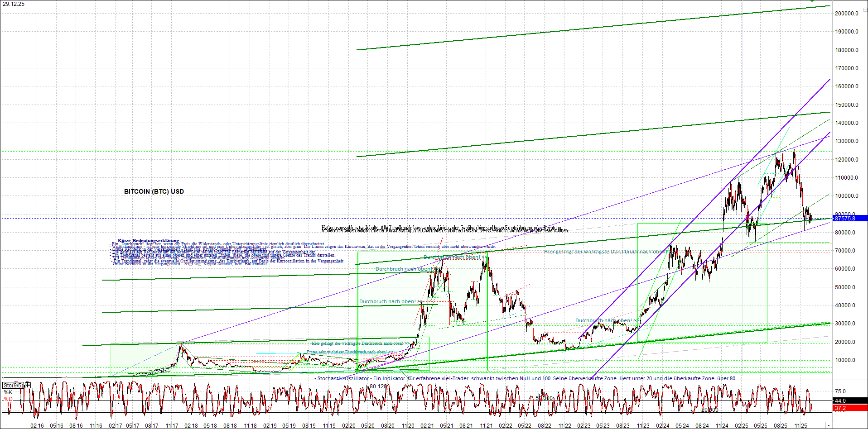
Task: Click the %K legend marker in the stochastic pane
Action: click(x=8, y=391)
